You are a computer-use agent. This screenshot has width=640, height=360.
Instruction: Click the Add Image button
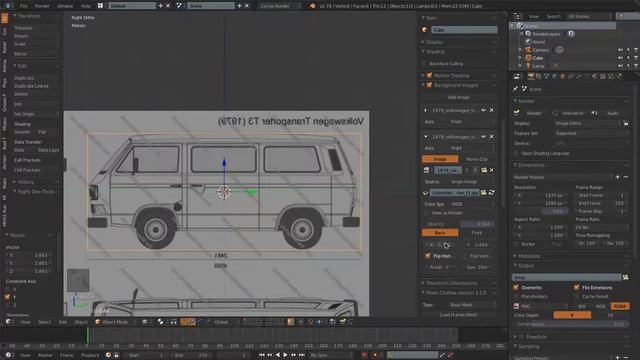coord(459,97)
